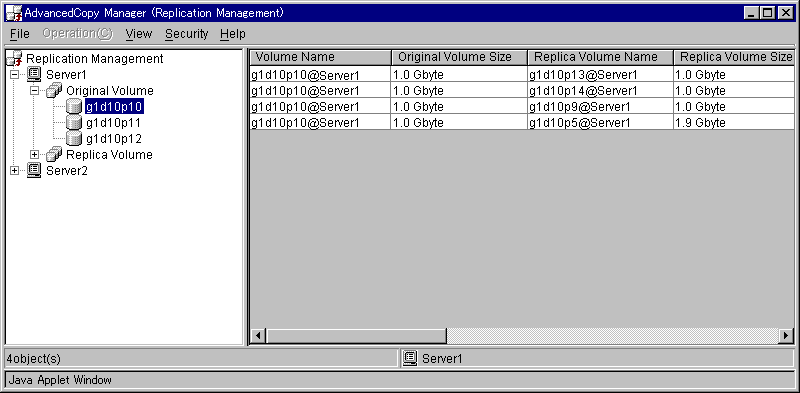Open the File menu

tap(20, 34)
